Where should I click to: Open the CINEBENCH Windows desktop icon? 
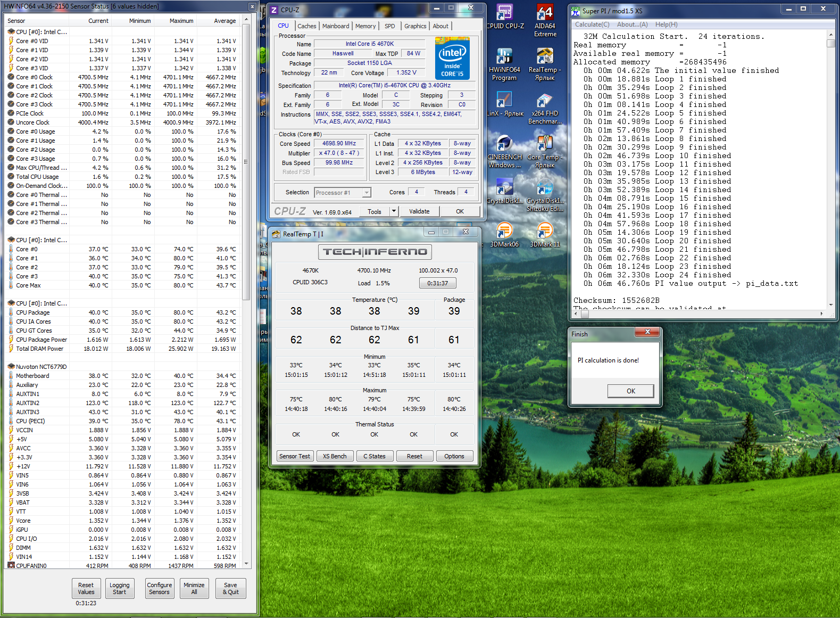pos(504,152)
